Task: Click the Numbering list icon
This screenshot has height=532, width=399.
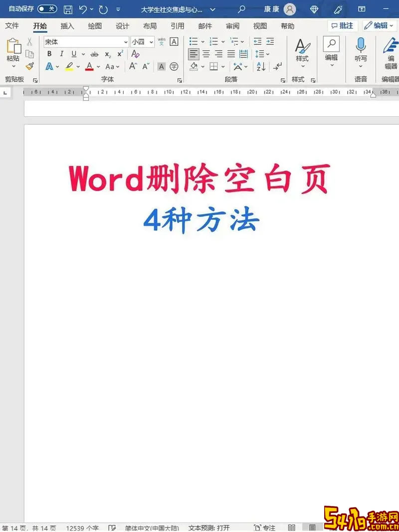Action: tap(214, 41)
